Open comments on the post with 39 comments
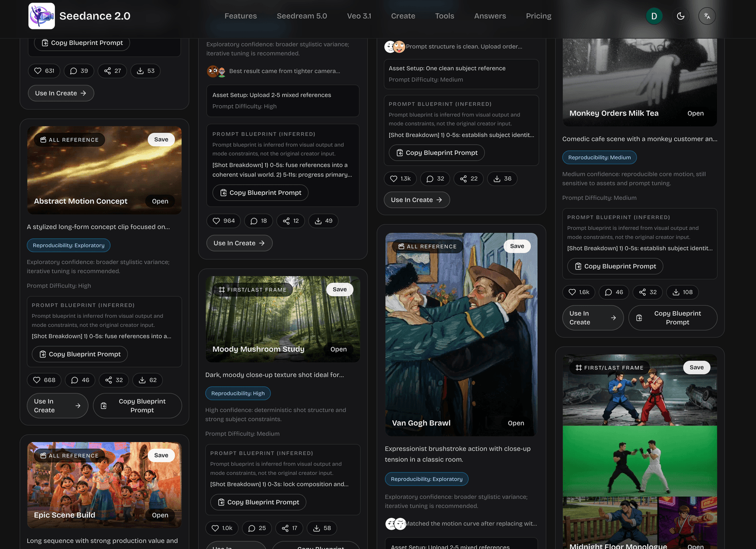Viewport: 756px width, 549px height. [79, 71]
